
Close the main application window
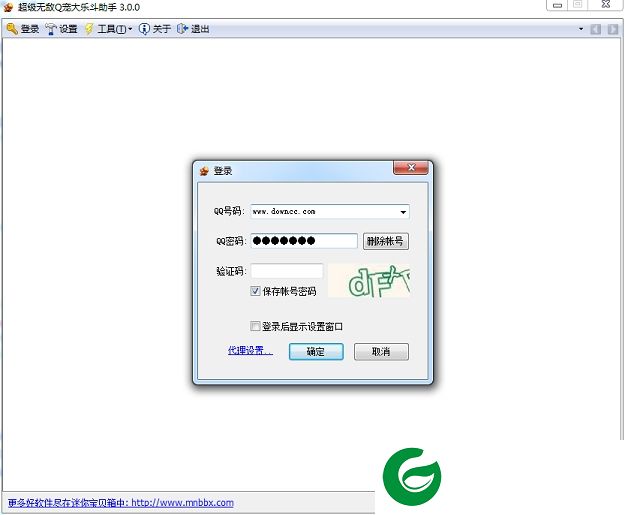coord(606,4)
